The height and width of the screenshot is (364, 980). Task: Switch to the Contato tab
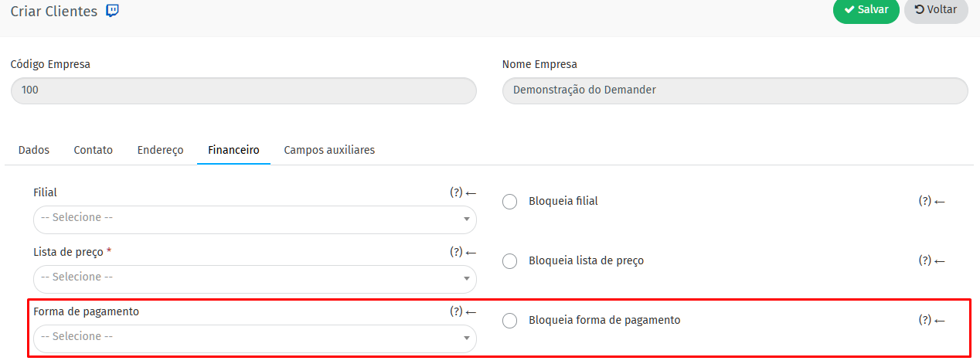pos(93,150)
